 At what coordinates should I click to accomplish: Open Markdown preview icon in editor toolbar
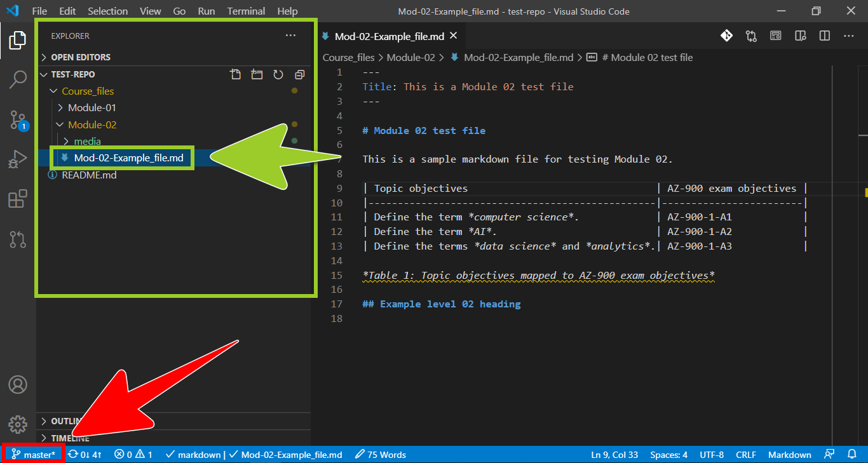(x=776, y=36)
